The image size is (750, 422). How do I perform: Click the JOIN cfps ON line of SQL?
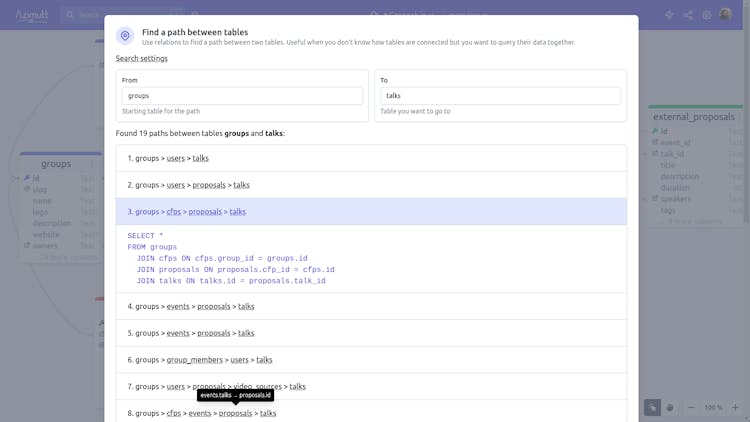222,258
